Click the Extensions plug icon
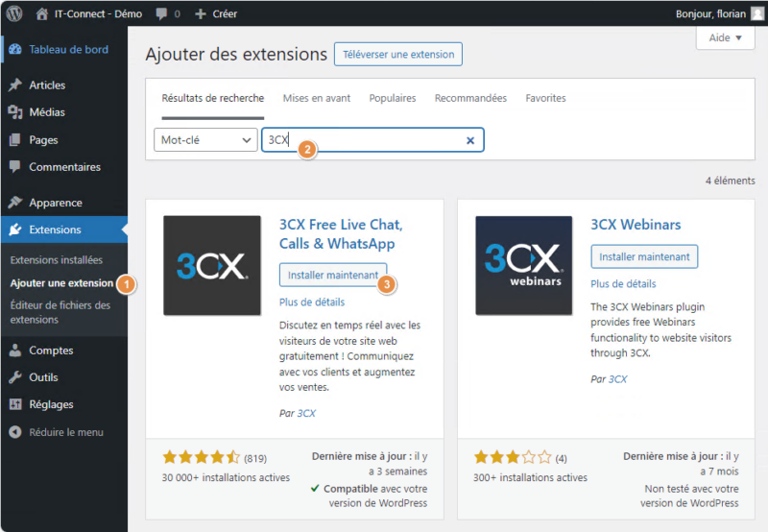 pyautogui.click(x=15, y=230)
